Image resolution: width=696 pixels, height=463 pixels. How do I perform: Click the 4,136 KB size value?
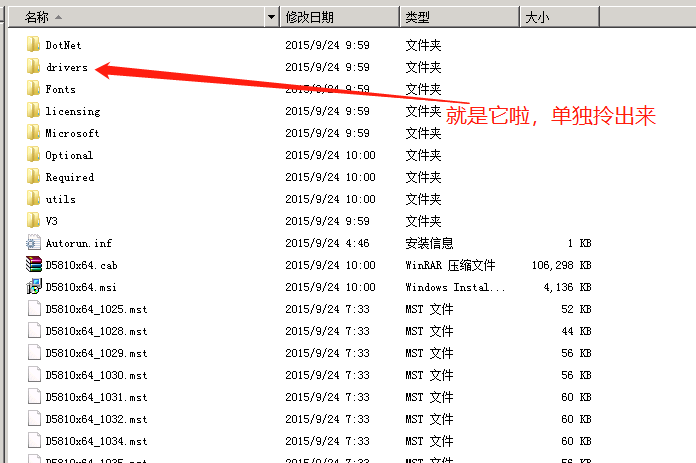(567, 287)
